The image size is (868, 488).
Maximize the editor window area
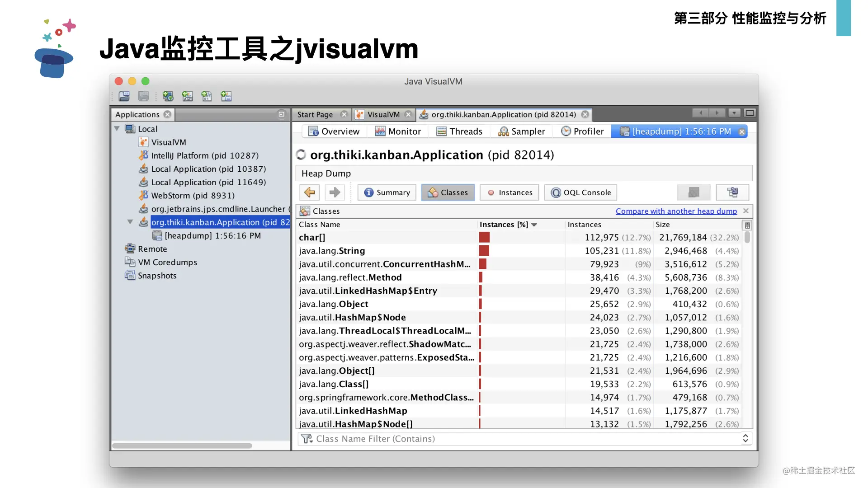tap(750, 113)
